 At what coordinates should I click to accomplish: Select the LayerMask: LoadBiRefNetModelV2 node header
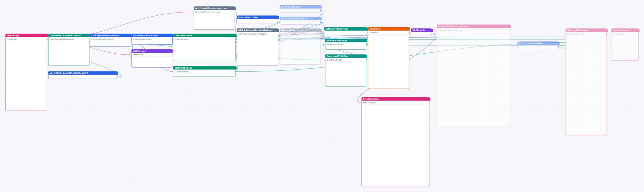tap(83, 73)
